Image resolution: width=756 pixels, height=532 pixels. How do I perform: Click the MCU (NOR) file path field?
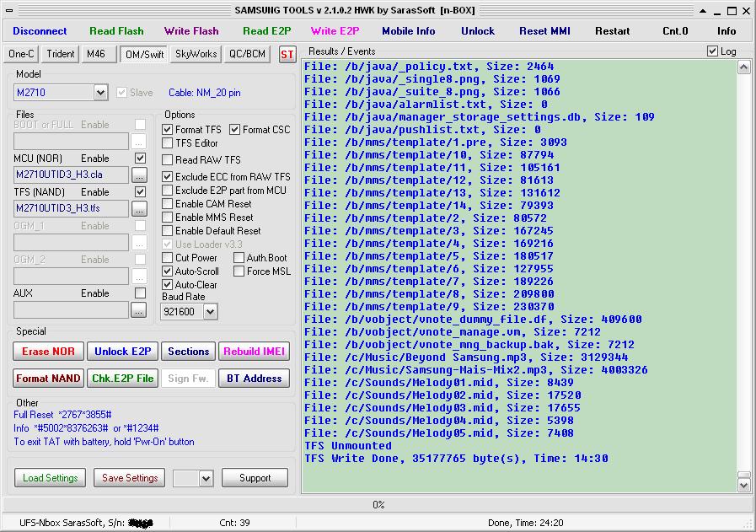point(72,175)
